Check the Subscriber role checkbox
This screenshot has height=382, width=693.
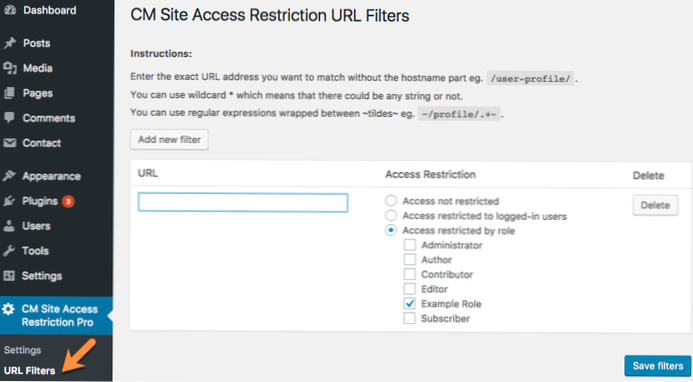click(410, 318)
